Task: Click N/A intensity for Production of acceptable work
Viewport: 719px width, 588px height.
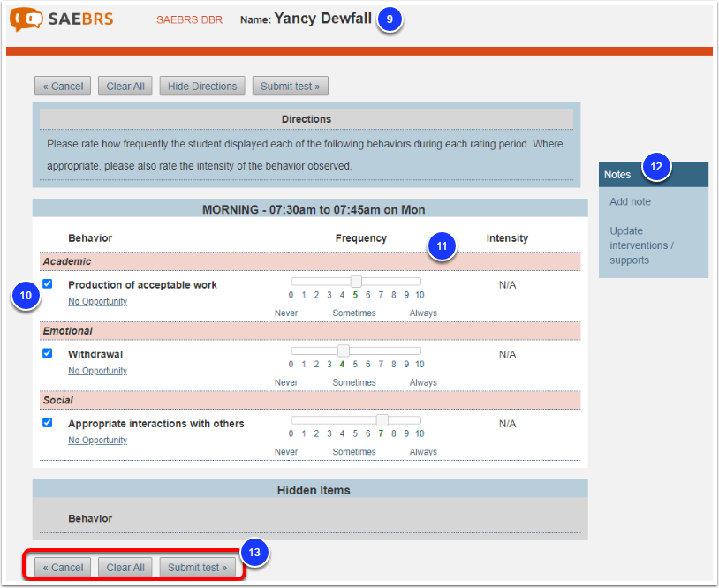Action: 507,285
